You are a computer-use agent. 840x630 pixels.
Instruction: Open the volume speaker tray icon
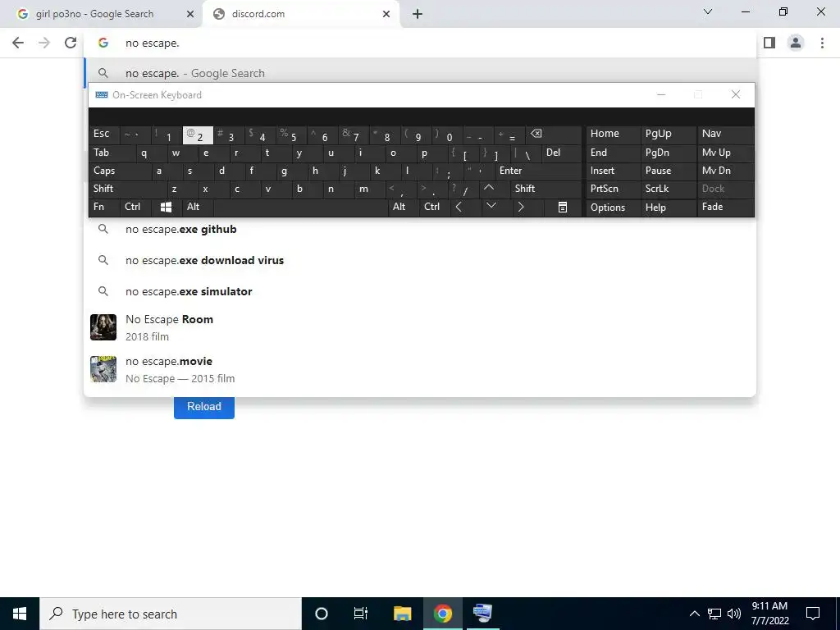tap(734, 614)
